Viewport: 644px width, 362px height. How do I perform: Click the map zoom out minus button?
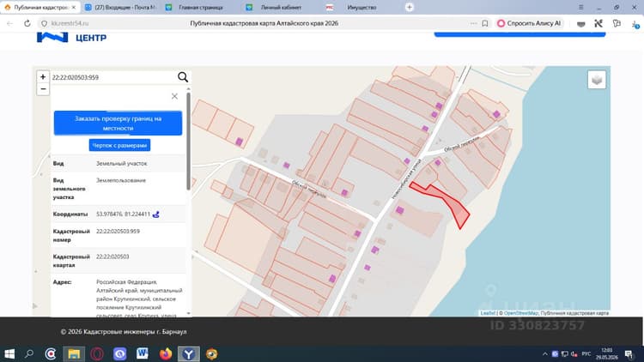pyautogui.click(x=43, y=89)
